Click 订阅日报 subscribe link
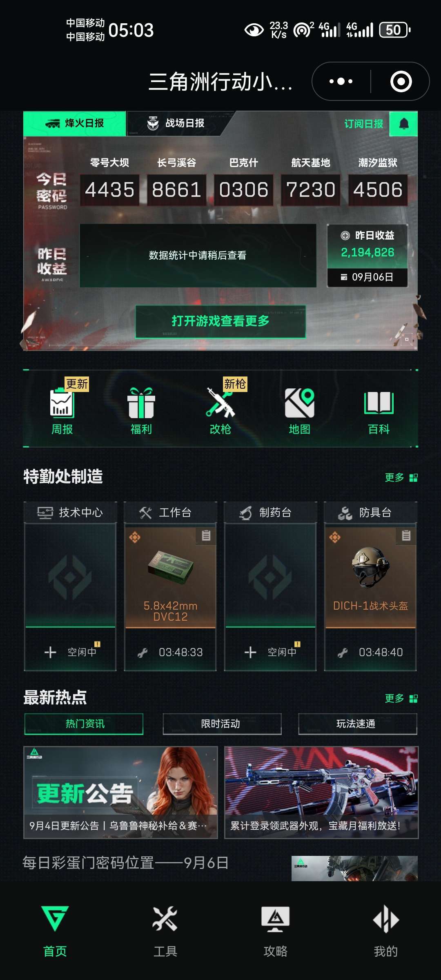 [x=363, y=124]
